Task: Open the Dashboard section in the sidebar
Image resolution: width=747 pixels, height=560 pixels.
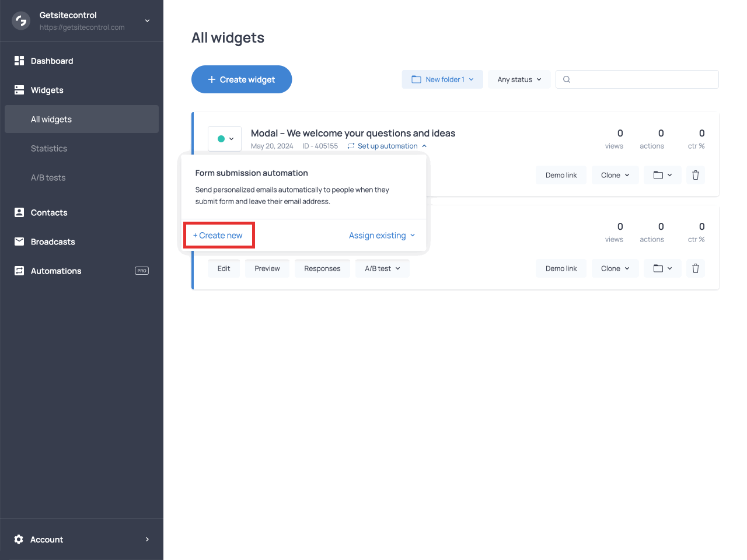Action: 51,61
